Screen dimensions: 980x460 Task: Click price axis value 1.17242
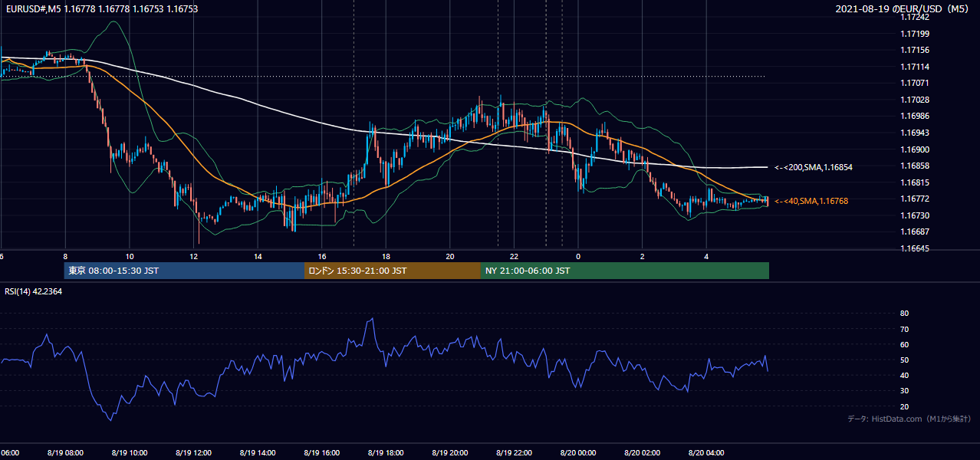tap(914, 18)
